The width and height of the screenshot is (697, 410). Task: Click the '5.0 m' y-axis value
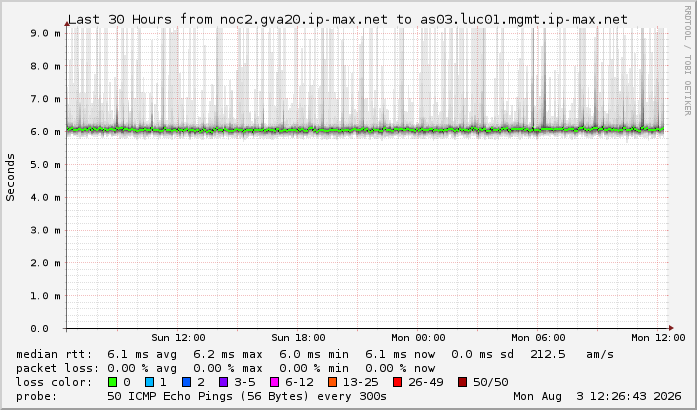(45, 165)
